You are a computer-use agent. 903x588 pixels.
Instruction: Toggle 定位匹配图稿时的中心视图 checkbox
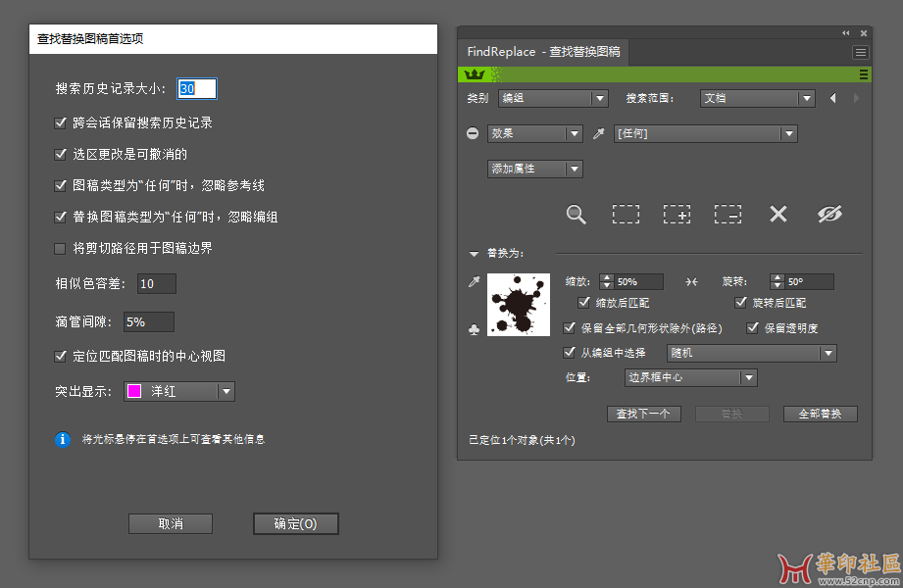(60, 356)
